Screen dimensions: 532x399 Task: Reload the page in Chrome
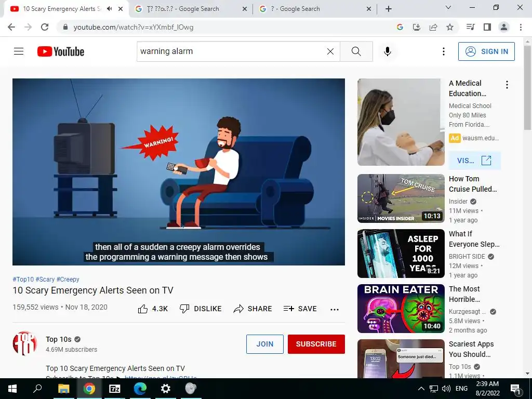(45, 27)
